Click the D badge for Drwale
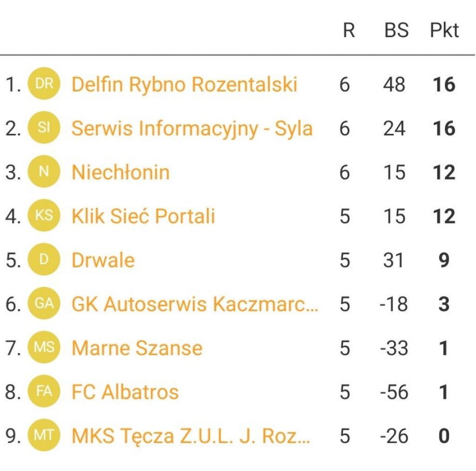The image size is (476, 471). pyautogui.click(x=44, y=259)
